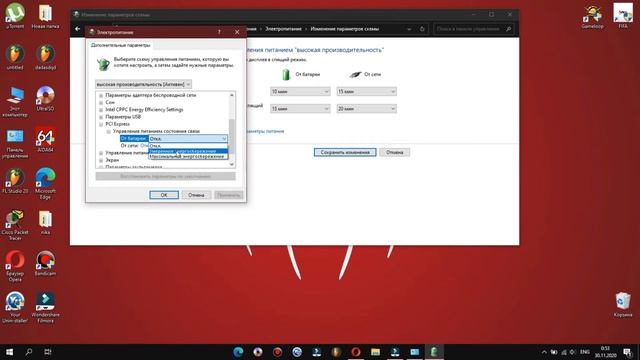Collapse Управление питанием состояния связи
This screenshot has height=360, width=640.
(108, 131)
